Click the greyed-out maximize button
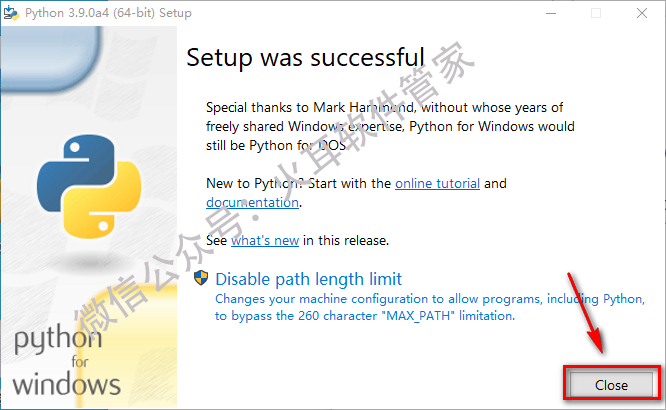 point(596,13)
